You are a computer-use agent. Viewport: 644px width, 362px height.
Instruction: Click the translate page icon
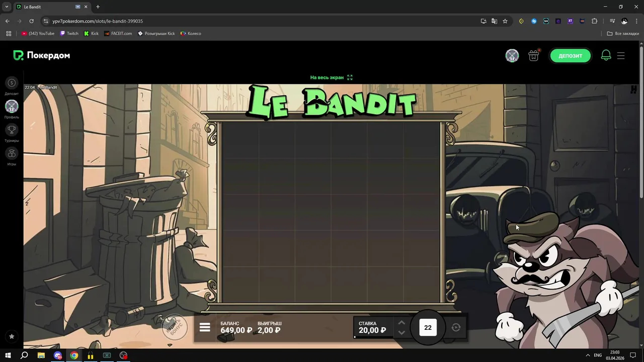pyautogui.click(x=494, y=21)
